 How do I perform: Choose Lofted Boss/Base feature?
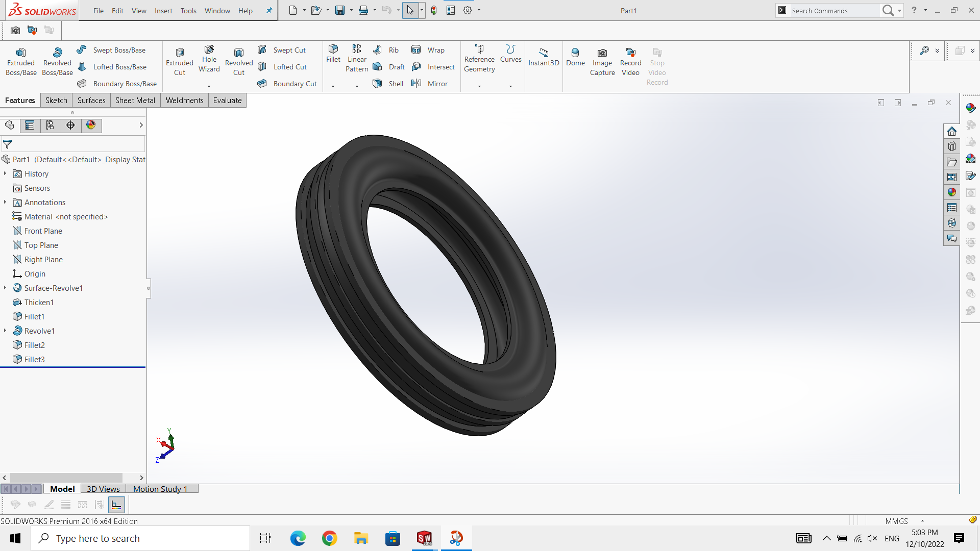point(112,67)
